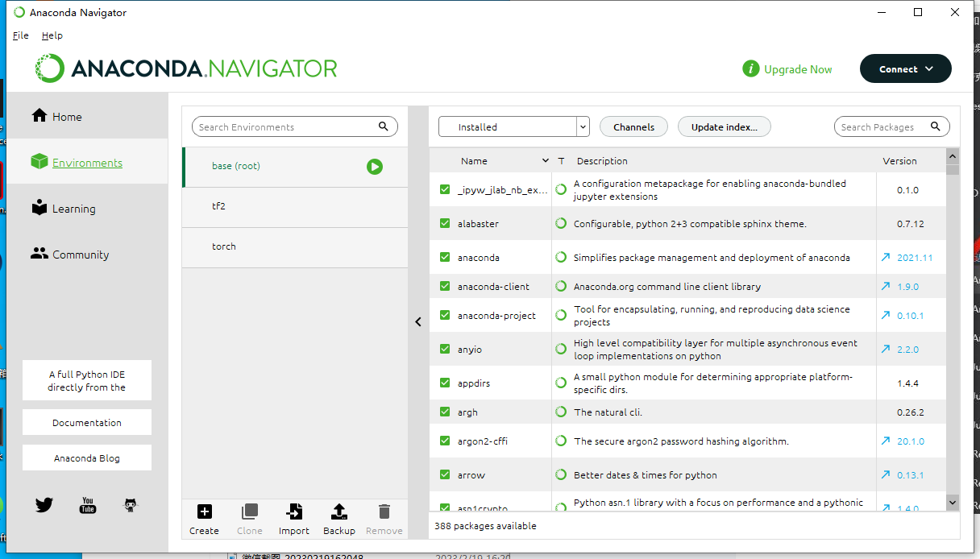Switch to the Community tab
This screenshot has height=559, width=980.
point(88,255)
